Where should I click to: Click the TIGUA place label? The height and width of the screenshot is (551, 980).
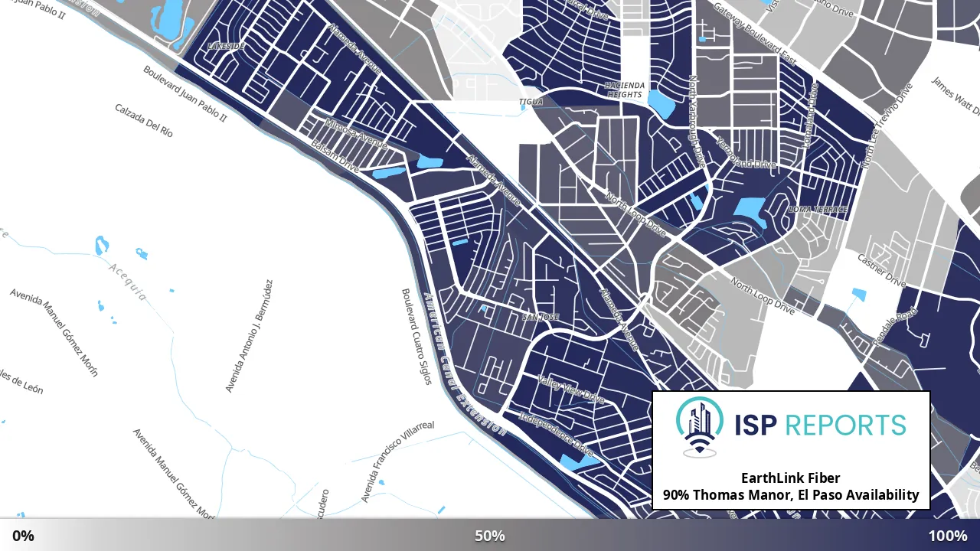(531, 101)
